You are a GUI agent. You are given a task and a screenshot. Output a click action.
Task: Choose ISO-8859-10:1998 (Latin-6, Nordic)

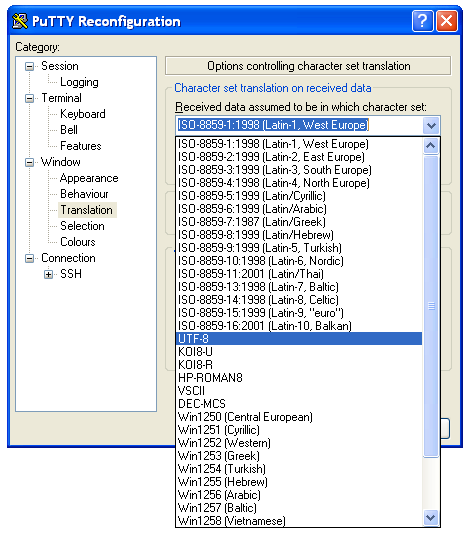click(x=299, y=261)
